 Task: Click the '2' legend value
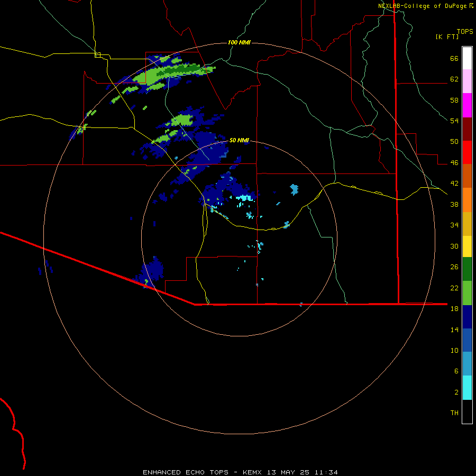(456, 392)
